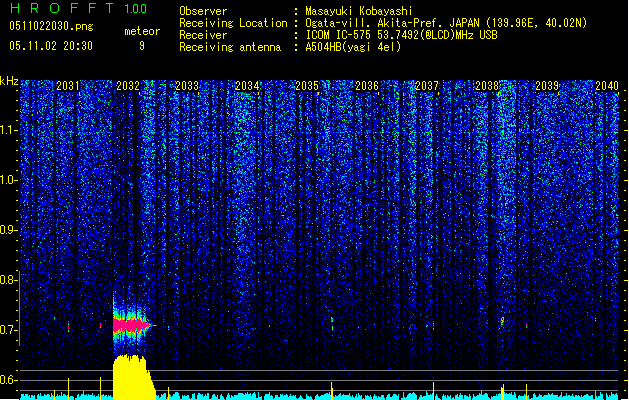The width and height of the screenshot is (629, 400).
Task: Click the 1.1 kHz axis tick label
Action: coord(8,130)
